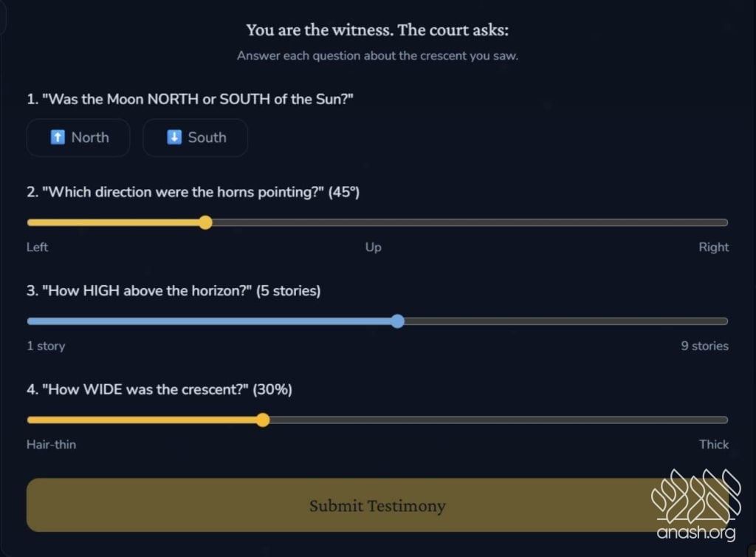Click the height above horizon slider handle
The width and height of the screenshot is (756, 557).
tap(397, 321)
